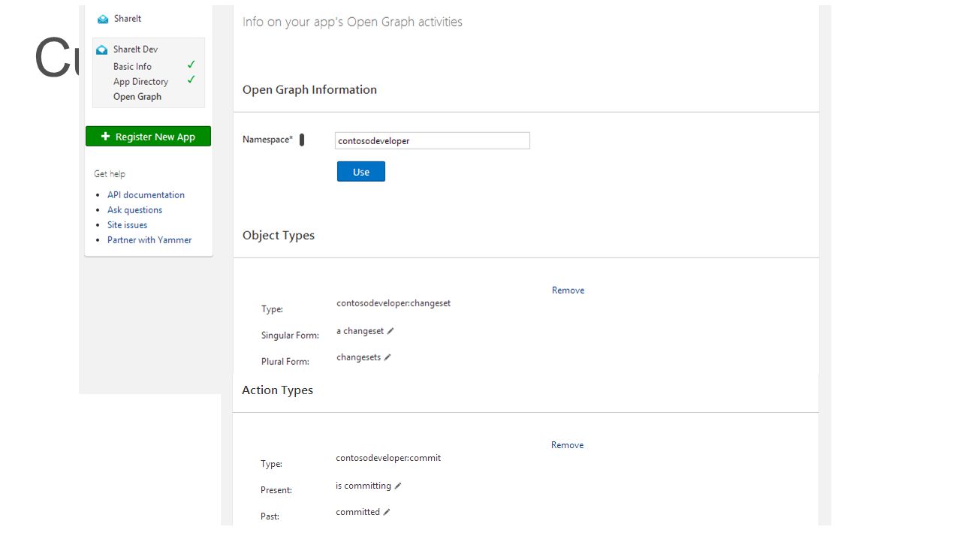This screenshot has width=980, height=551.
Task: Click the 'Plural Form:' label
Action: click(x=285, y=362)
